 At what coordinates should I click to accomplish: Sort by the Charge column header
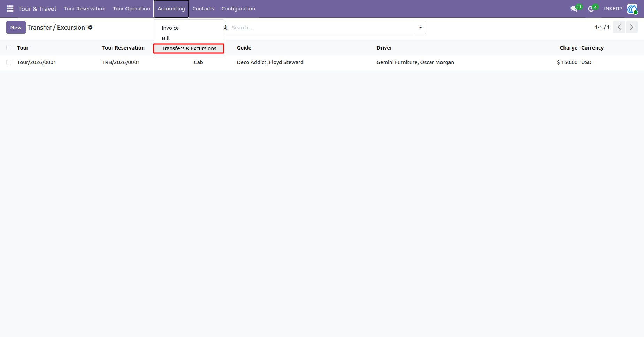[568, 48]
